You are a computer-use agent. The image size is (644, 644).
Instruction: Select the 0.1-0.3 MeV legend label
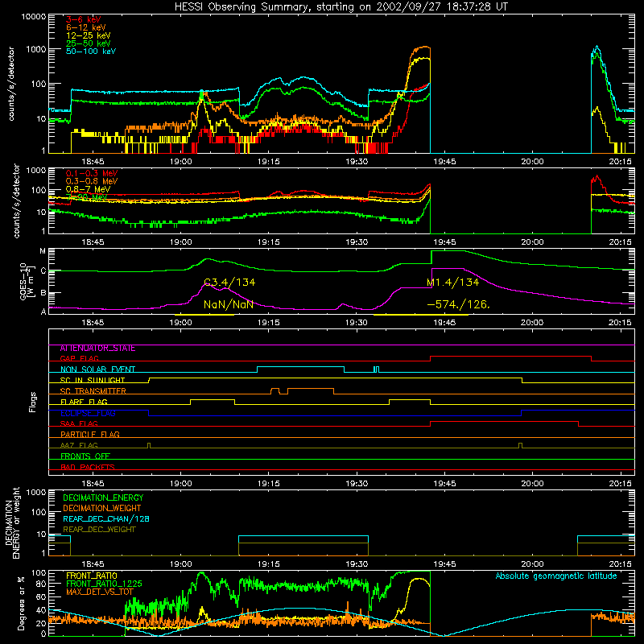(92, 173)
